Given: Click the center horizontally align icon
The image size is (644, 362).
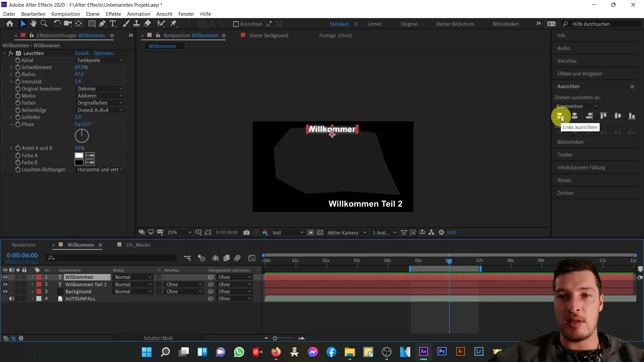Looking at the screenshot, I should (575, 116).
